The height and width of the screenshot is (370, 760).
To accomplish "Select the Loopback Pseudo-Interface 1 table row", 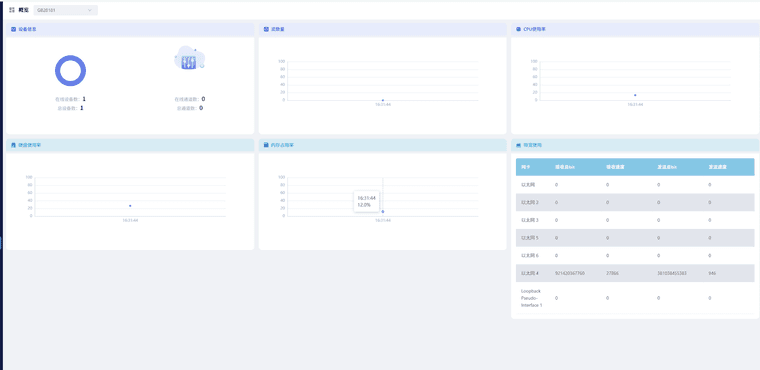I will point(635,298).
